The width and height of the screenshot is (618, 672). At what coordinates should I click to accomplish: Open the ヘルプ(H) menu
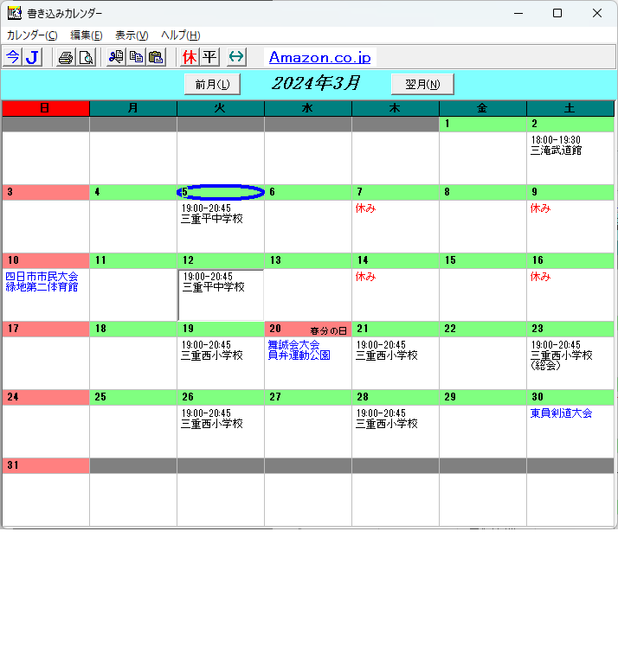pyautogui.click(x=180, y=35)
